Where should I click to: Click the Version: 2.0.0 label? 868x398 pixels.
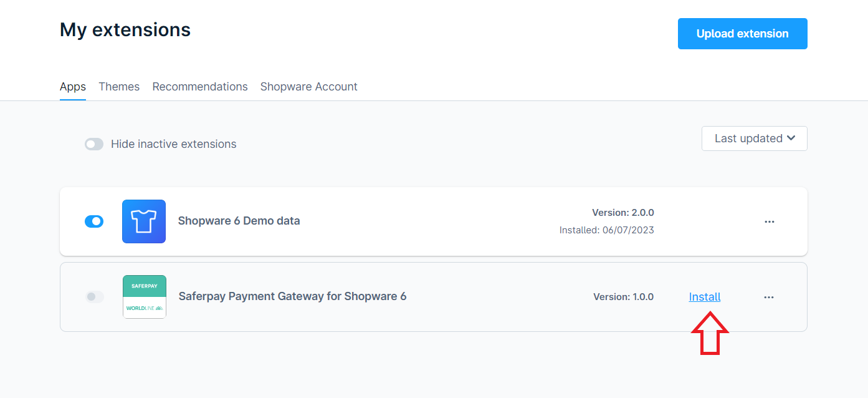pyautogui.click(x=622, y=213)
